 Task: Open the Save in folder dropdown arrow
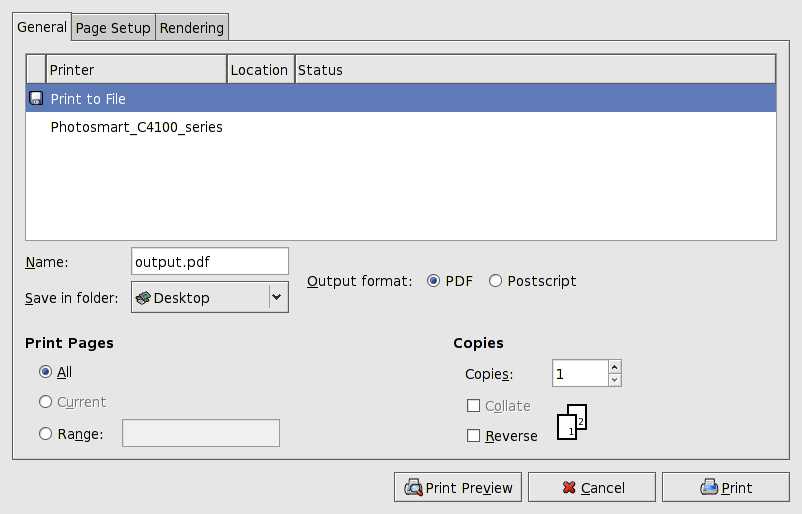[277, 297]
